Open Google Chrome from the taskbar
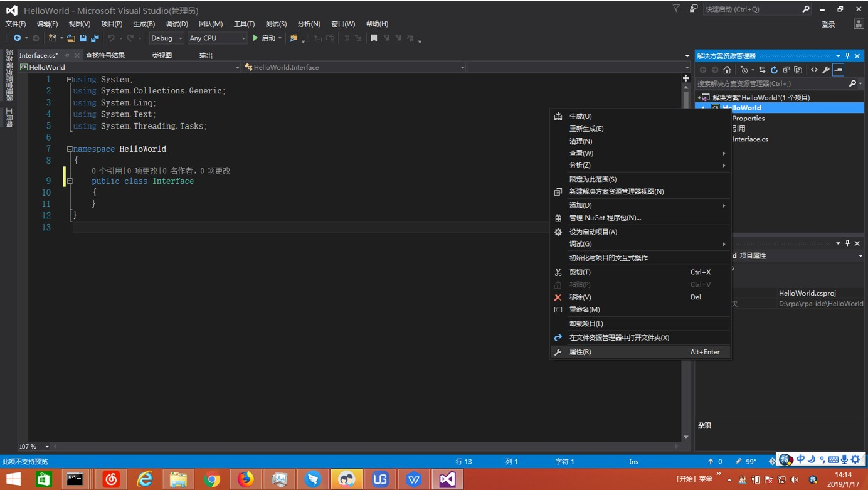The width and height of the screenshot is (868, 490). click(212, 479)
